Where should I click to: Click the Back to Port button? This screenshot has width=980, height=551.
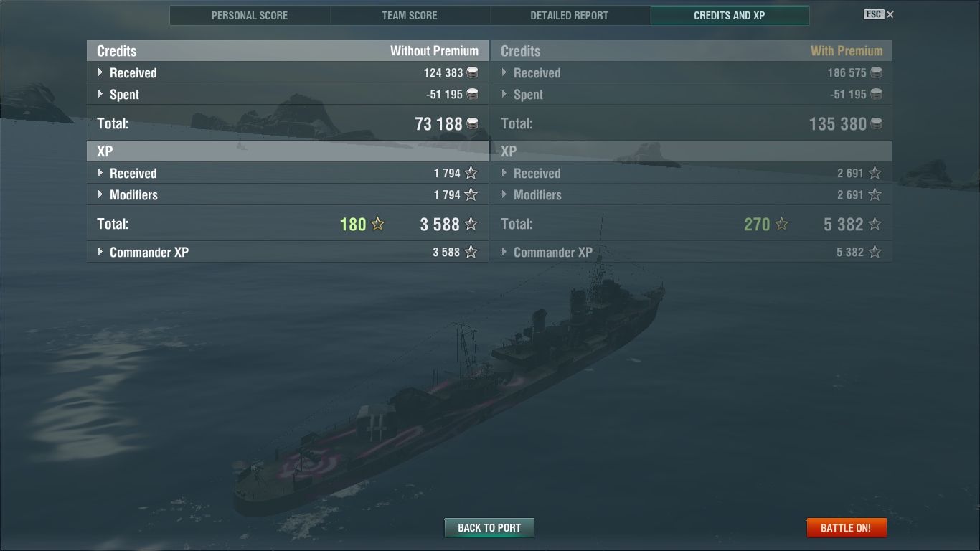pyautogui.click(x=489, y=527)
